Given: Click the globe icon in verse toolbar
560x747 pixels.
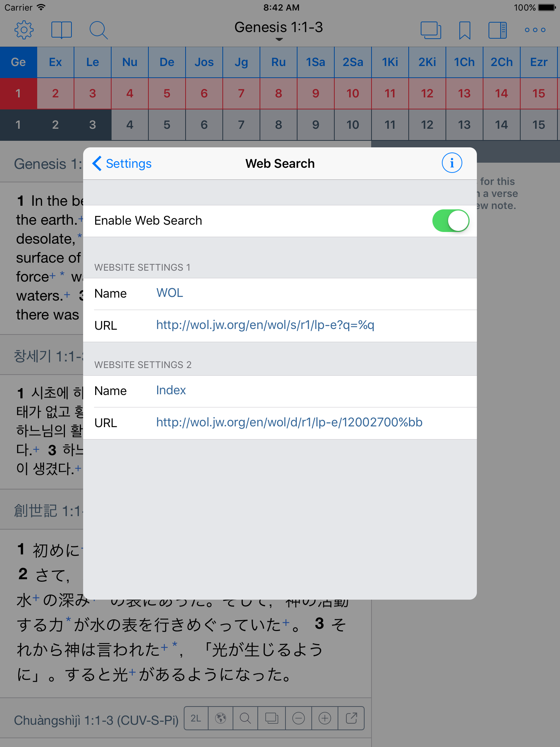Looking at the screenshot, I should click(x=221, y=718).
